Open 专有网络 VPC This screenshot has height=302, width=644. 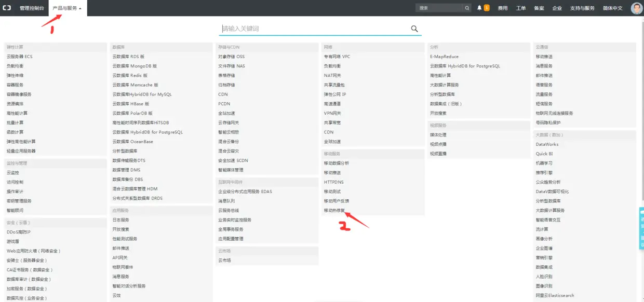[337, 57]
